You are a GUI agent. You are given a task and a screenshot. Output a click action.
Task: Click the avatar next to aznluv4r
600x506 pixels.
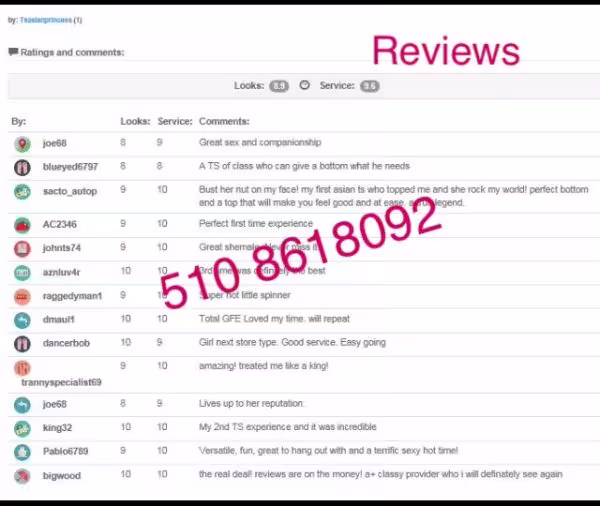22,272
